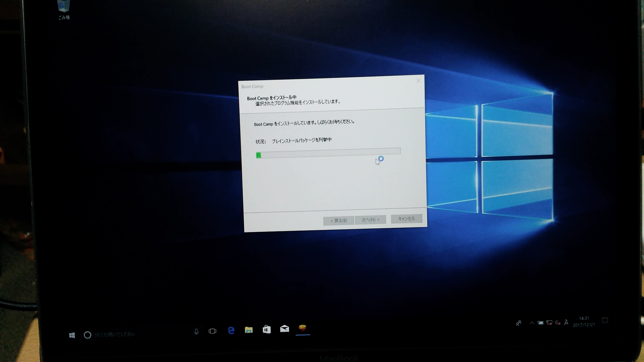Click the heading Boot Camp をインストール中

click(x=272, y=98)
